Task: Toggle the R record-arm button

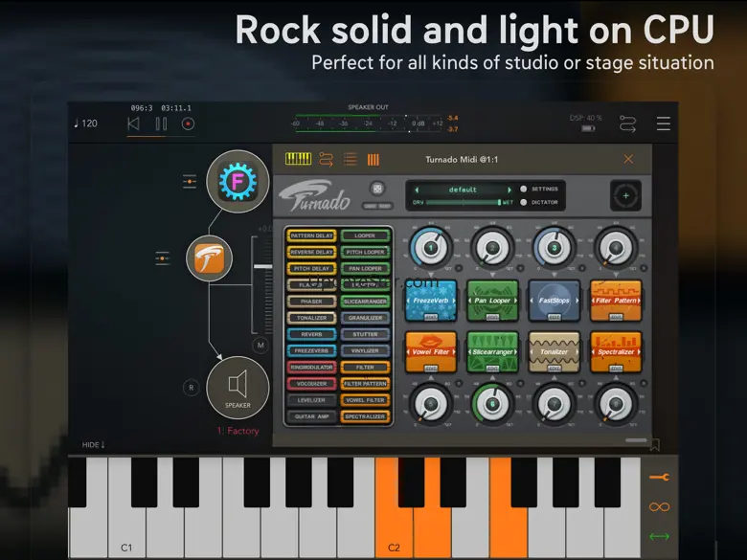Action: coord(191,388)
